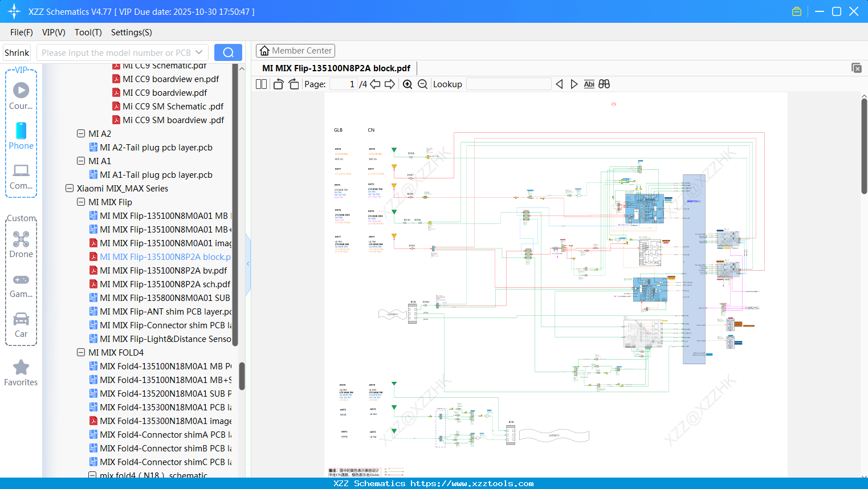Click the Lookup text input field

click(x=508, y=84)
